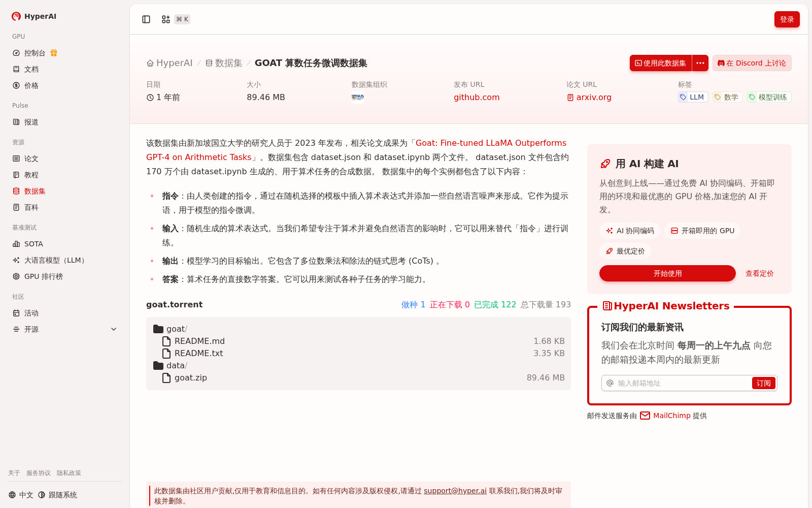Image resolution: width=812 pixels, height=508 pixels.
Task: Expand the 开源 sidebar section chevron
Action: click(x=114, y=329)
